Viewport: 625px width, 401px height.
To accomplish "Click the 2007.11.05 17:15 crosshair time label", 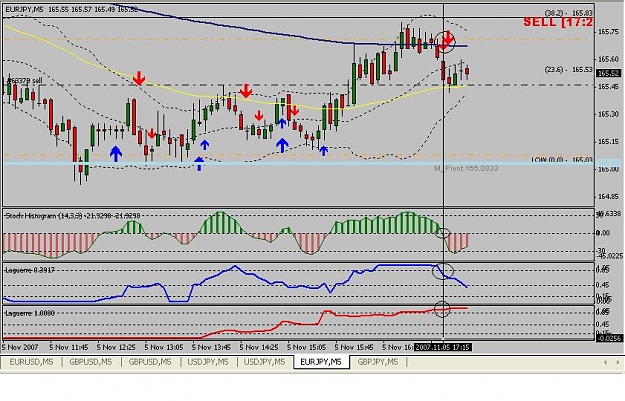I will point(443,347).
